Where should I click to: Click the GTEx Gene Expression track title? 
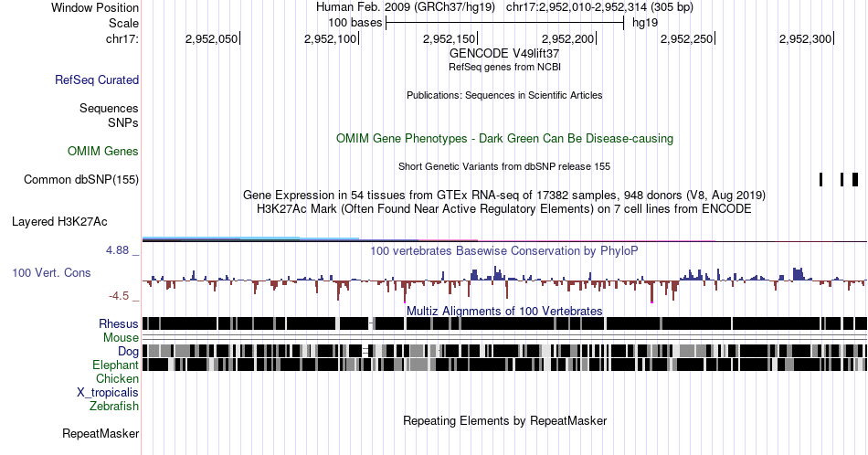(504, 195)
